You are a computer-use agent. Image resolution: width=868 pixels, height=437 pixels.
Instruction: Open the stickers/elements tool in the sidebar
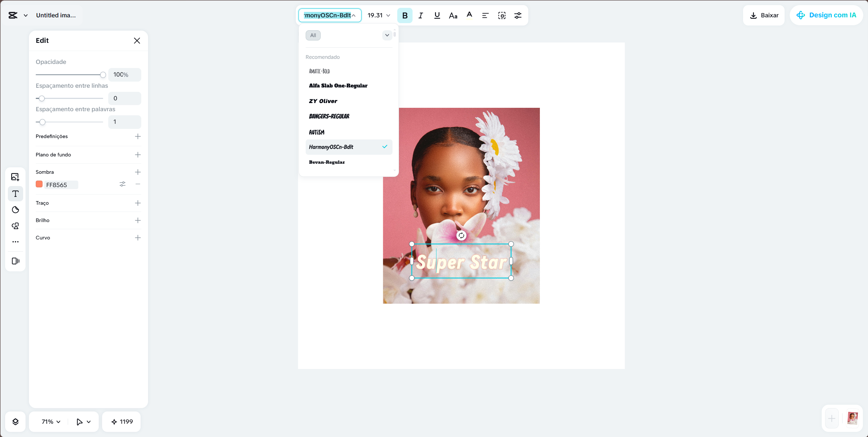tap(15, 226)
